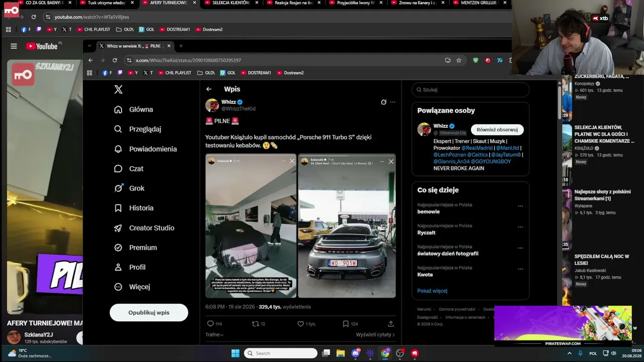Open options for the bemowie trend

(x=520, y=206)
